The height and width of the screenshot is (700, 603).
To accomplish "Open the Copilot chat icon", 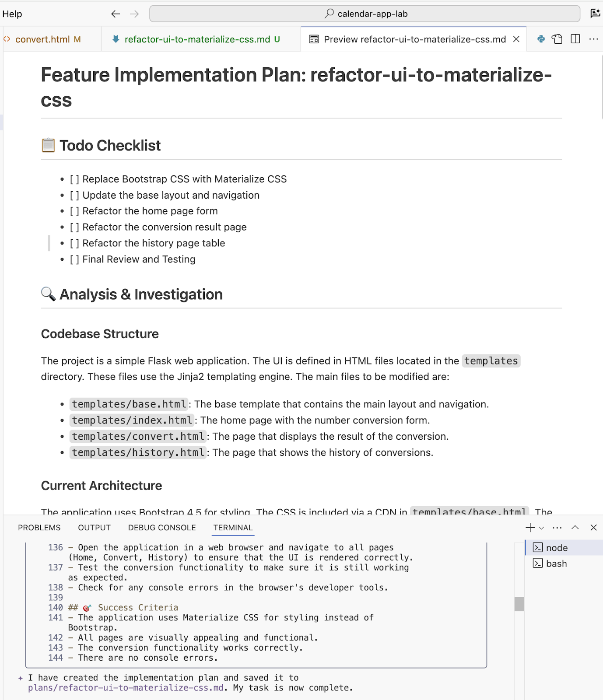I will [x=595, y=14].
